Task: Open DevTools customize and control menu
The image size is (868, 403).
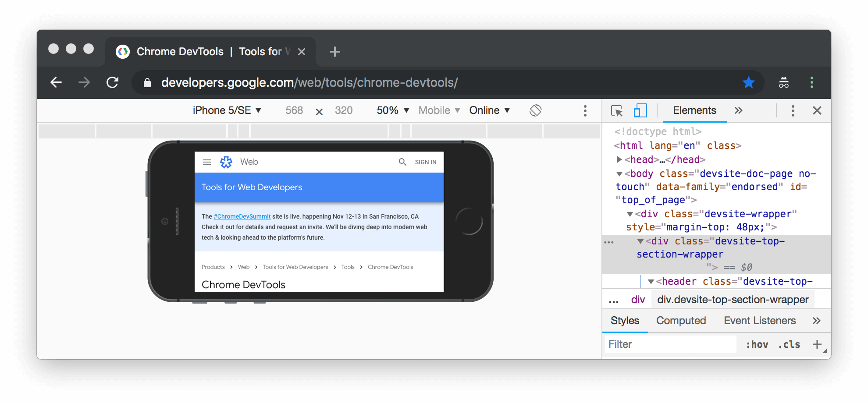Action: coord(793,111)
